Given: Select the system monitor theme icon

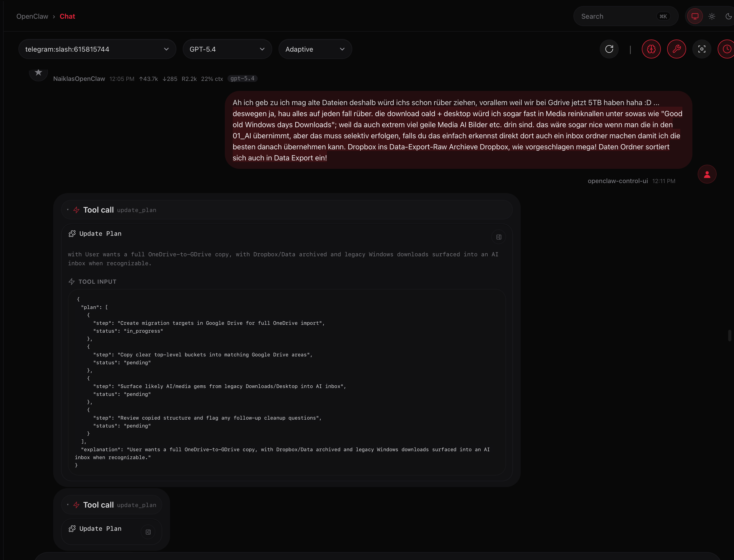Looking at the screenshot, I should click(x=695, y=16).
